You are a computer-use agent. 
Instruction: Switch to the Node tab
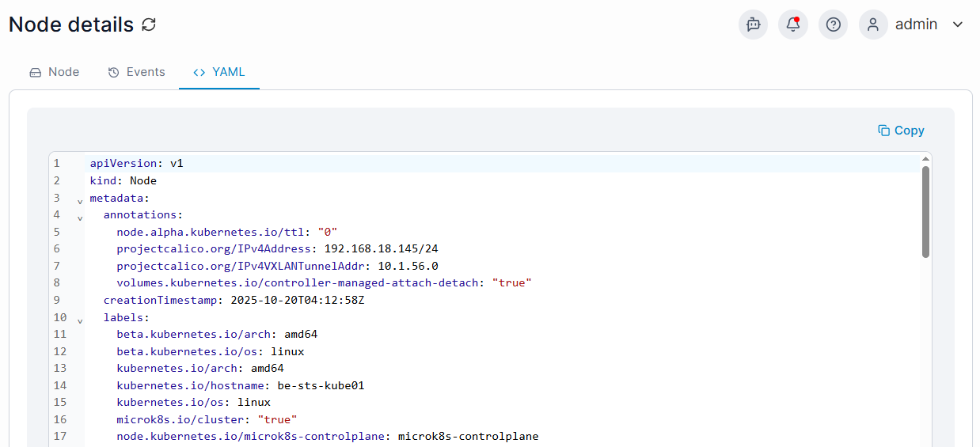coord(55,72)
